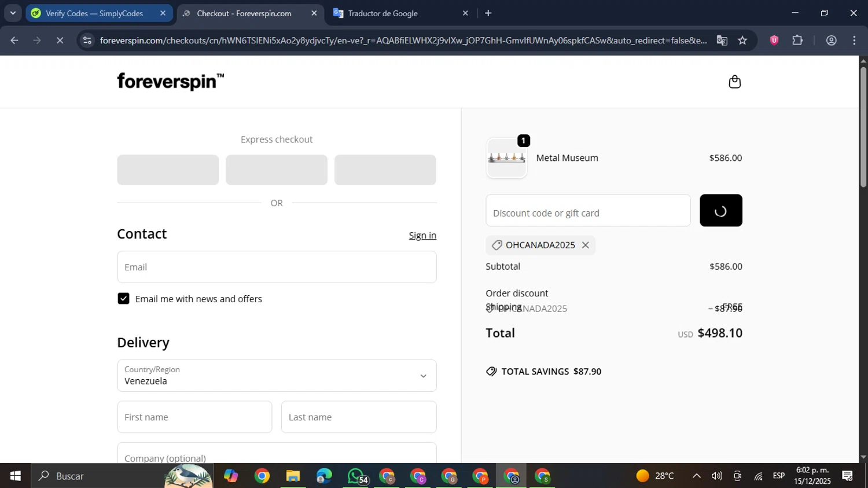Open the volume control icon
Screen dimensions: 868x488
click(717, 476)
